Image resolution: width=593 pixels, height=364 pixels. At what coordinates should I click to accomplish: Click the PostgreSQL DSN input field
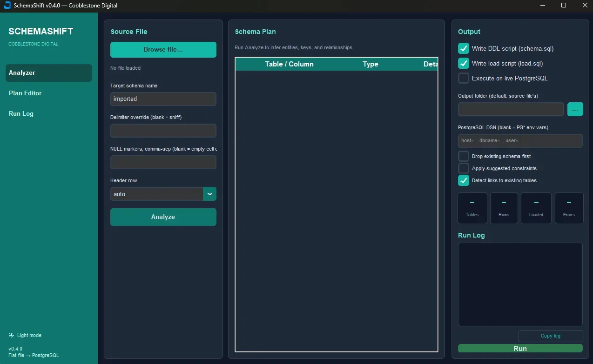click(520, 141)
